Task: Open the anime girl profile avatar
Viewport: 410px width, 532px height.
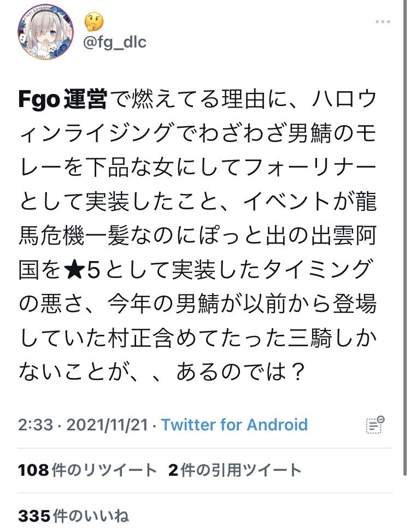Action: pyautogui.click(x=45, y=32)
